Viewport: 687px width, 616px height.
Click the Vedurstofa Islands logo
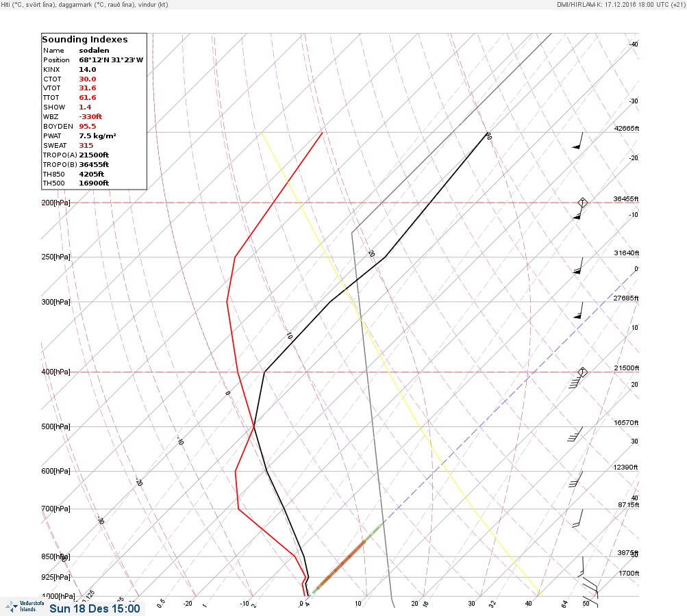pyautogui.click(x=25, y=606)
